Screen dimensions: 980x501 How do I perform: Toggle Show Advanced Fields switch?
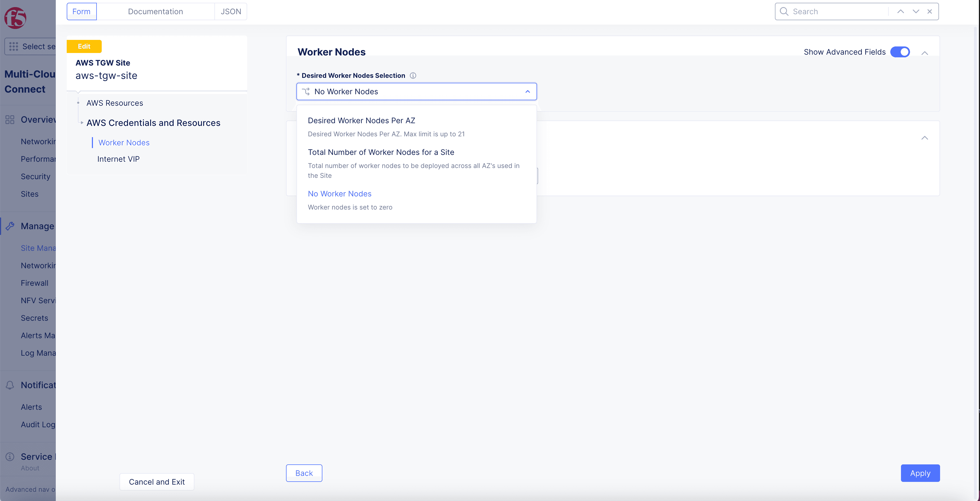point(900,52)
